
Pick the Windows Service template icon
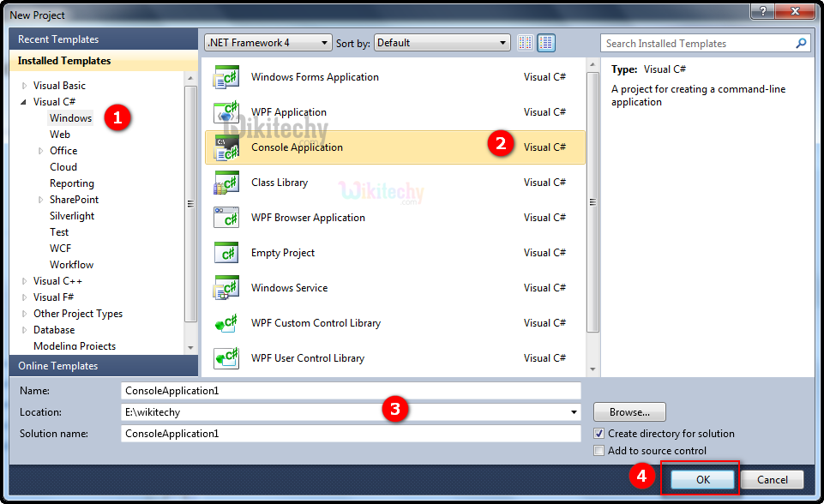click(x=226, y=289)
